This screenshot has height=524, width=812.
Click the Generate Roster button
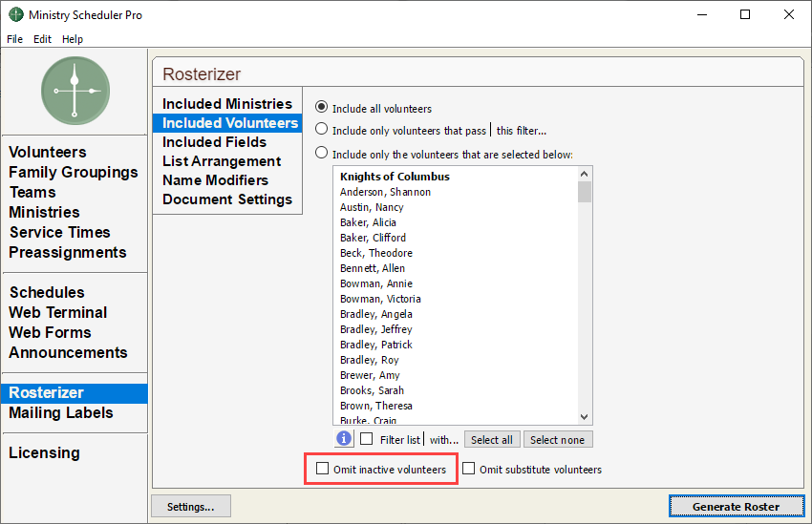(737, 507)
